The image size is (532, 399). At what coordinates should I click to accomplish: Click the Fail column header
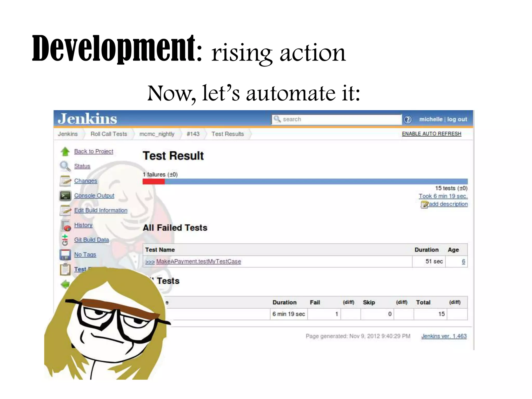315,303
